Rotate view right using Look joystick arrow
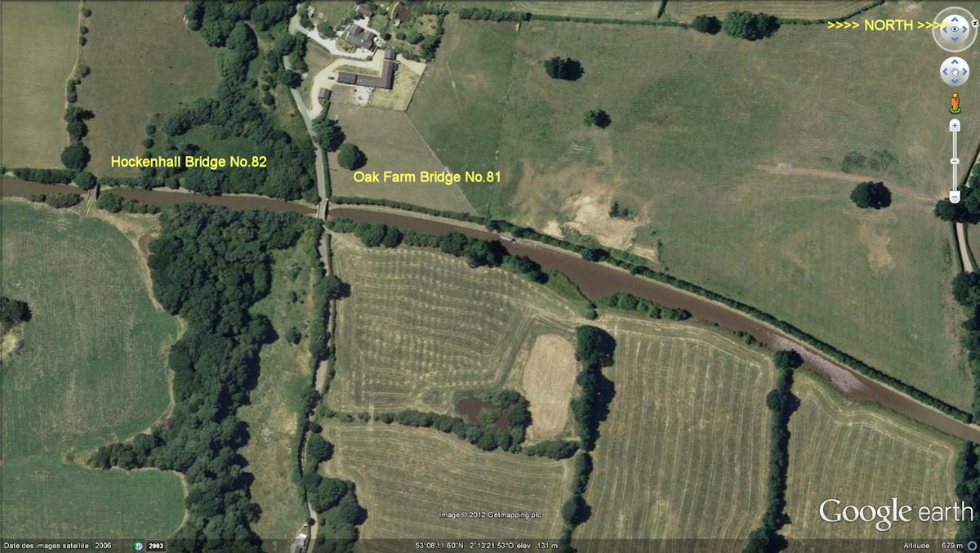The width and height of the screenshot is (980, 553). tap(964, 29)
